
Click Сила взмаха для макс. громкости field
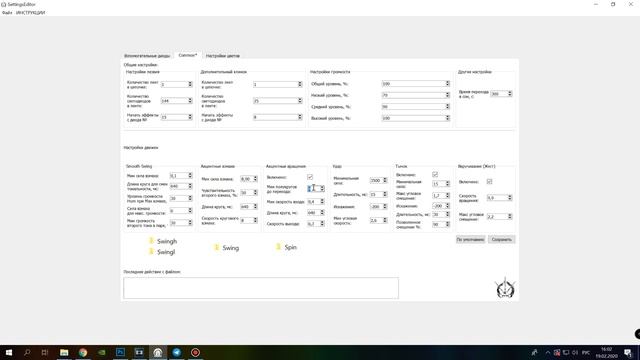181,211
